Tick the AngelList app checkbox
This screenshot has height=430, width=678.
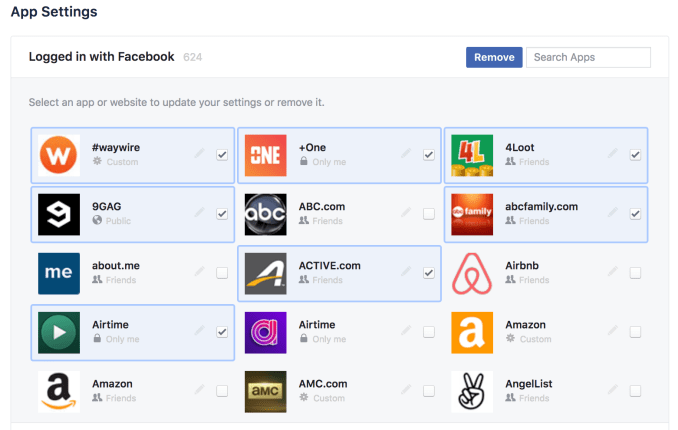635,391
